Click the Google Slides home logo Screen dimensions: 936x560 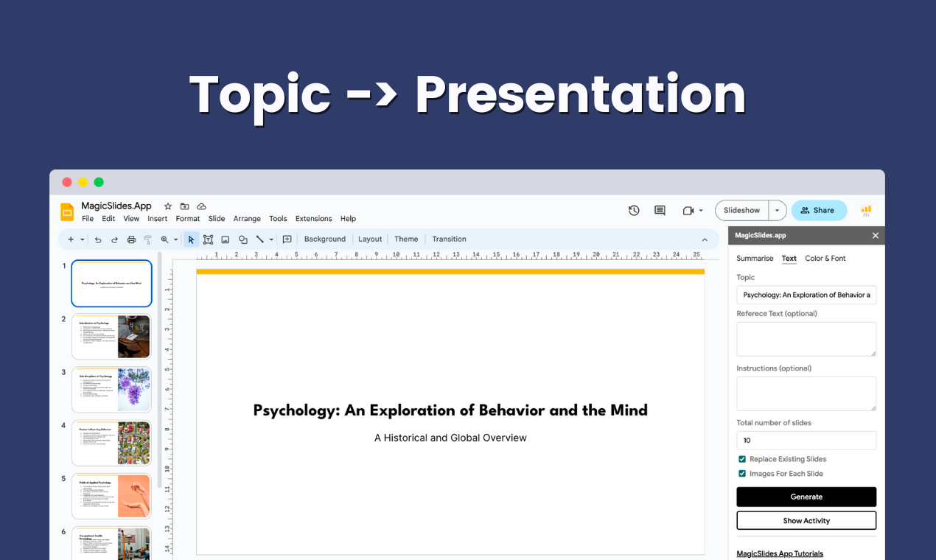pos(67,212)
